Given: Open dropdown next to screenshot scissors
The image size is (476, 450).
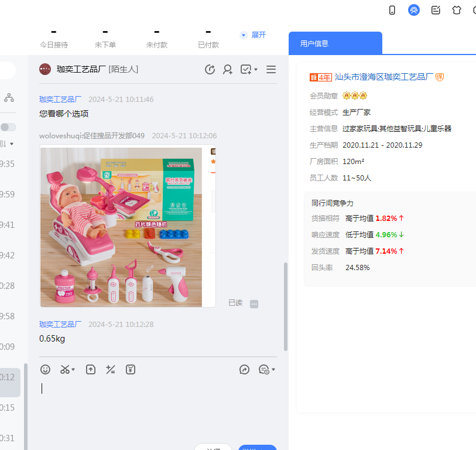Looking at the screenshot, I should pos(73,370).
